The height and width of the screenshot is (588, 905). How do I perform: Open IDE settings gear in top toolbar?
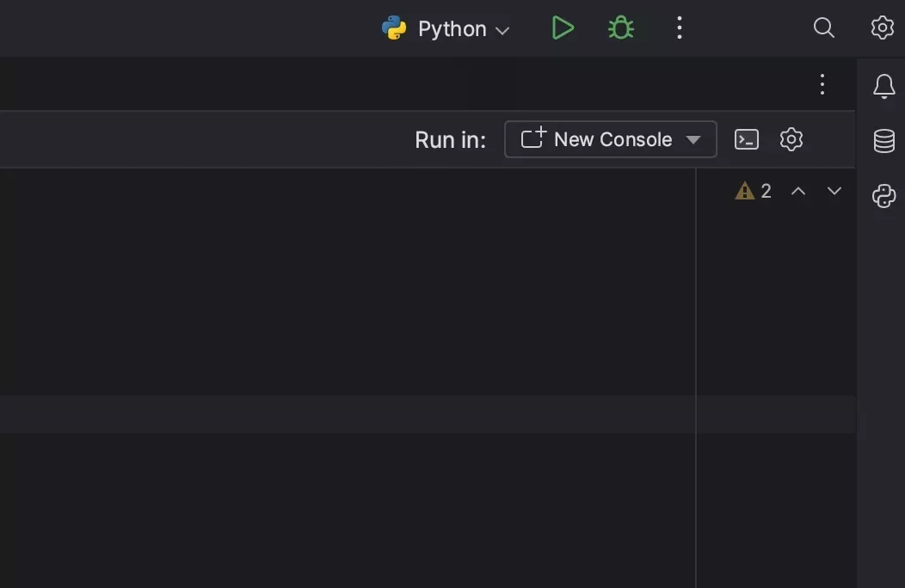tap(882, 28)
